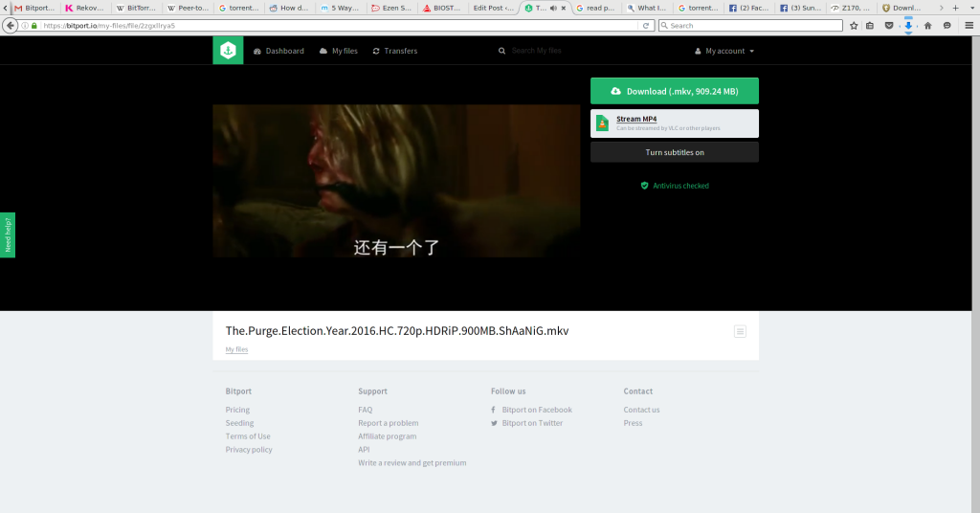Bookmark this page with the star icon
Viewport: 980px width, 513px height.
854,26
